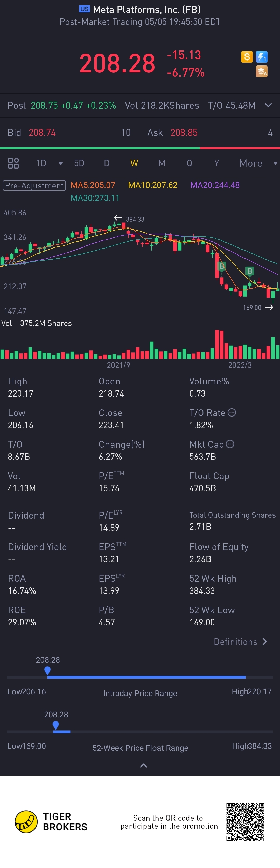Select the 5D chart tab
This screenshot has width=280, height=868.
[x=79, y=163]
